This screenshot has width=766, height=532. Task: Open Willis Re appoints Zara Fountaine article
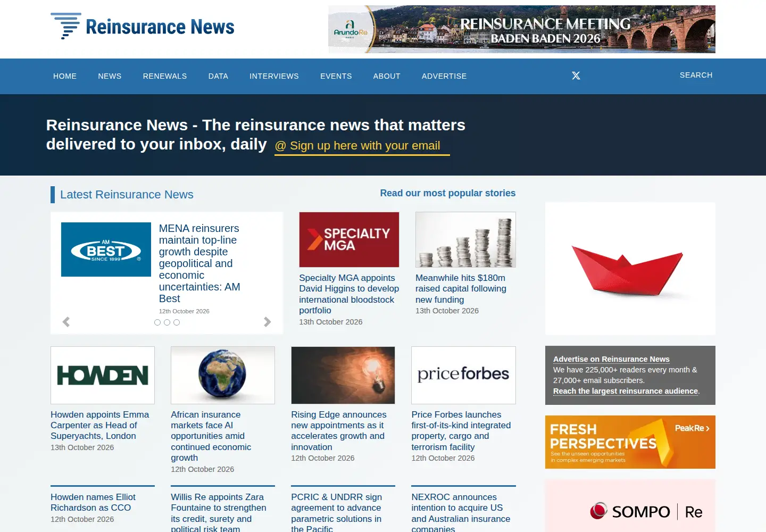click(x=219, y=512)
